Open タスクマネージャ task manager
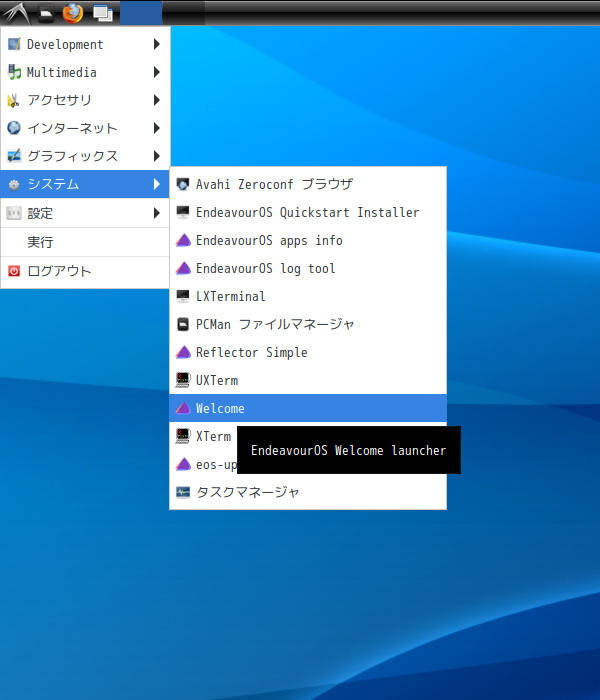The width and height of the screenshot is (600, 700). [308, 492]
